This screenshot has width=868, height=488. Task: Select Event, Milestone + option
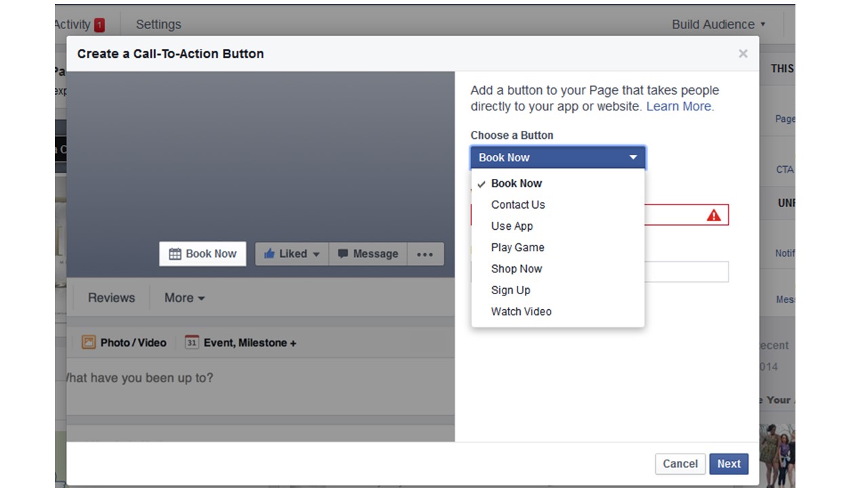point(241,342)
